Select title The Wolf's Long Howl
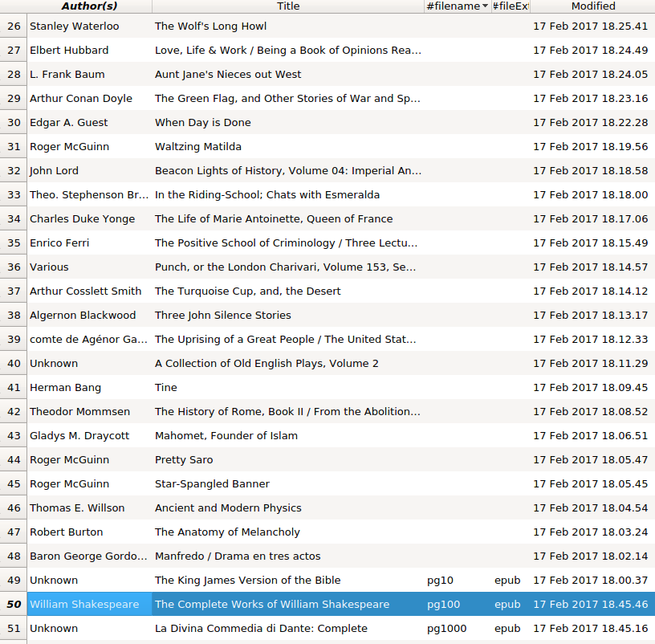655x644 pixels. 210,26
